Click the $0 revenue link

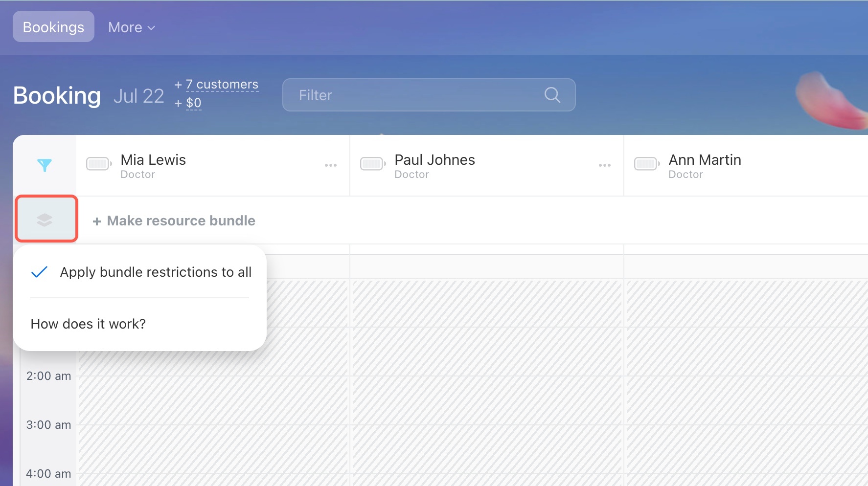pos(193,103)
